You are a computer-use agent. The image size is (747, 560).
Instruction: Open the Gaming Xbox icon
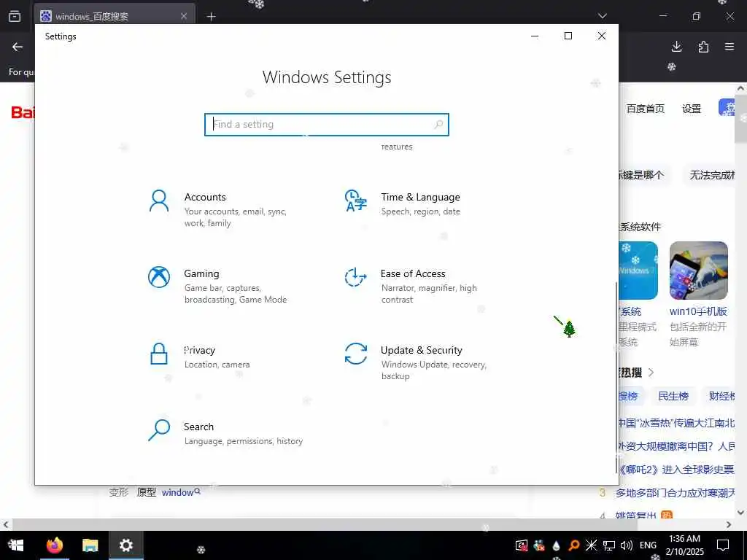click(x=159, y=277)
